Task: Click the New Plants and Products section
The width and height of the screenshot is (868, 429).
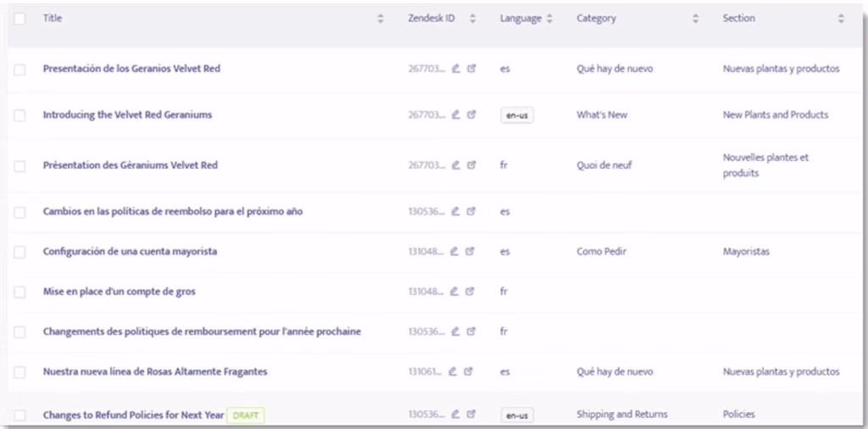Action: [x=776, y=115]
